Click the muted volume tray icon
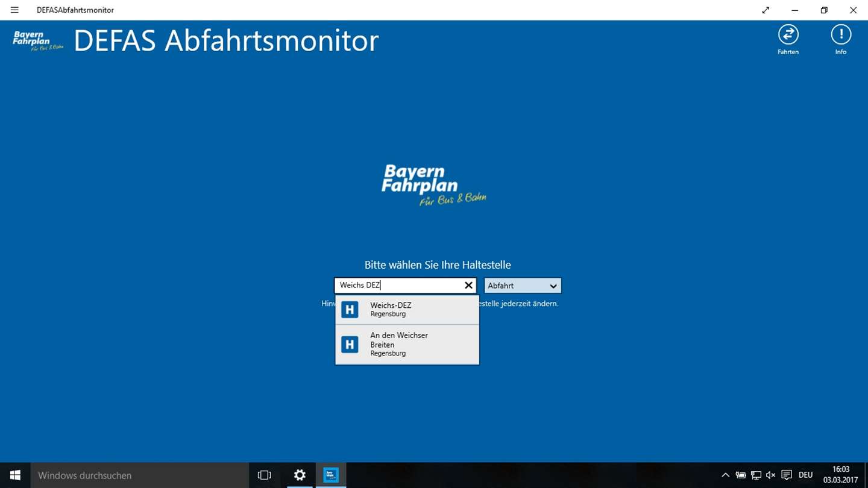 [770, 475]
